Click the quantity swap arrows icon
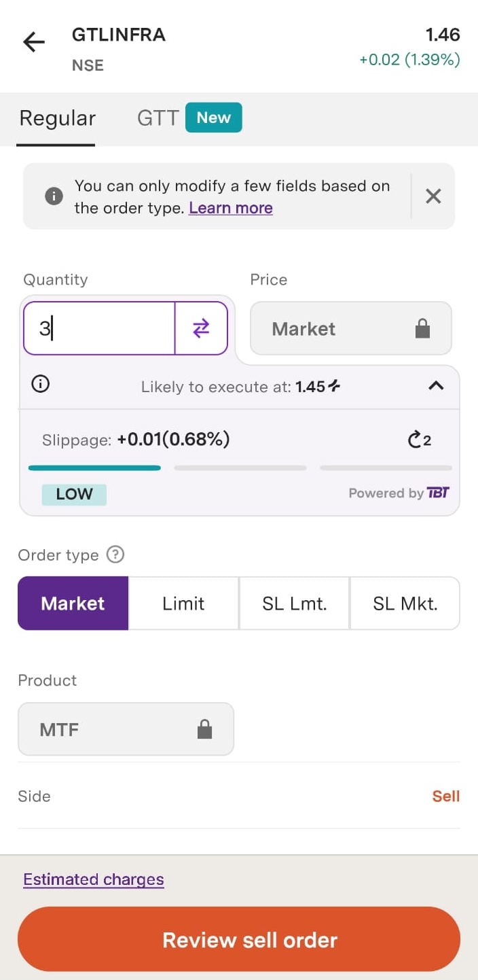 (201, 329)
